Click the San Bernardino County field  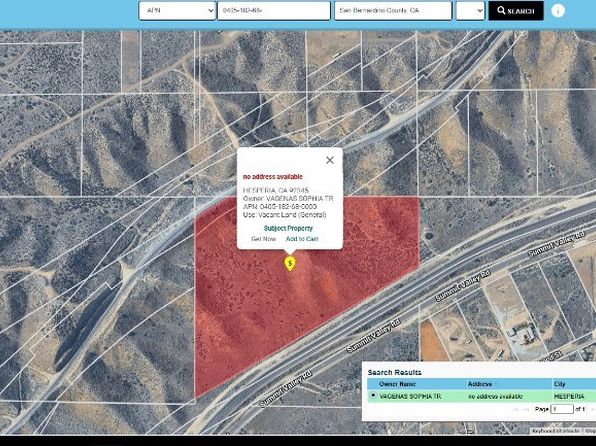click(x=393, y=11)
